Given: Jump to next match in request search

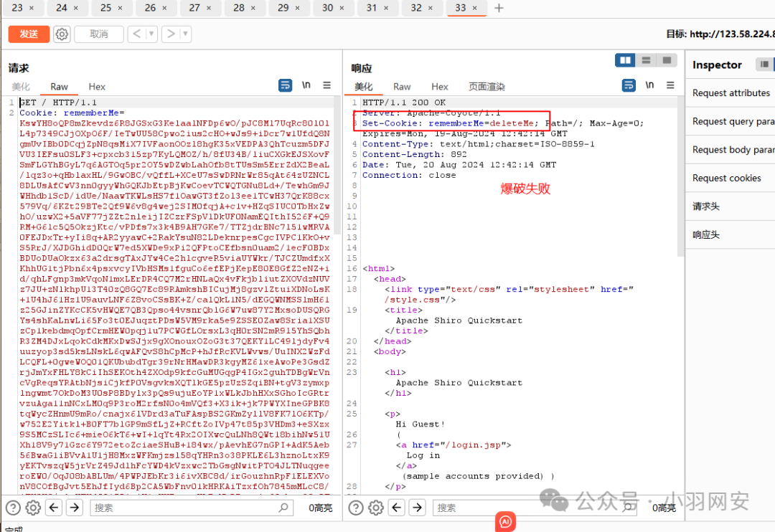Looking at the screenshot, I should pos(75,508).
